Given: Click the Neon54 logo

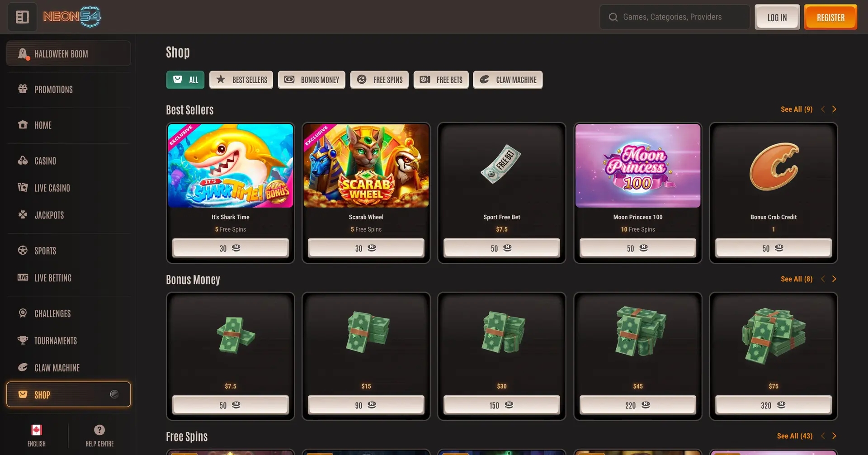Looking at the screenshot, I should point(72,17).
